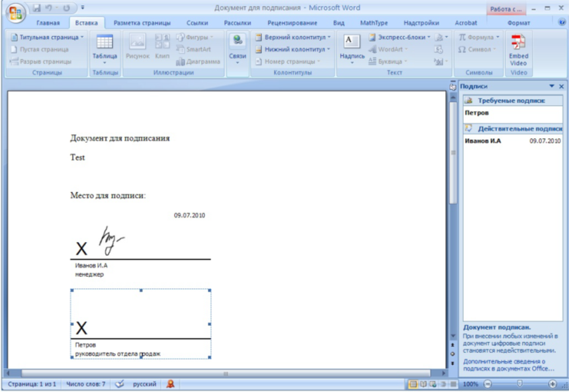The image size is (569, 392).
Task: Open the Экспресс-блоки quick parts menu
Action: [400, 38]
